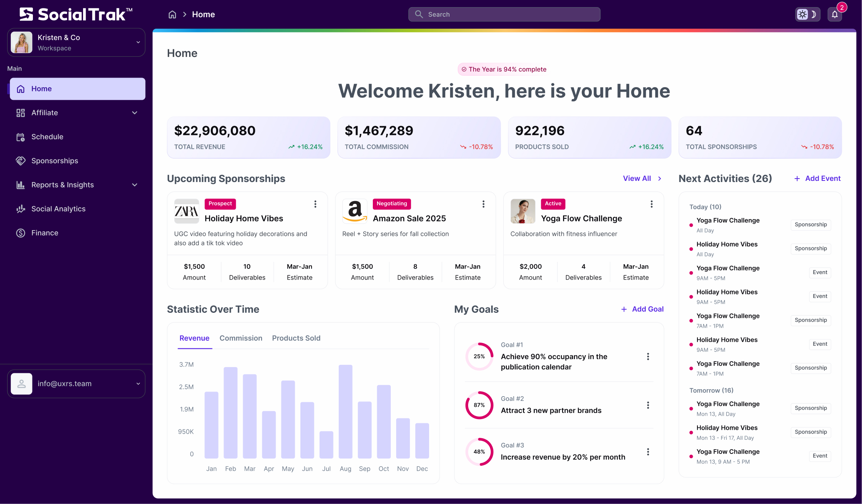862x504 pixels.
Task: Click the Reports & Insights bar chart icon
Action: (x=21, y=185)
